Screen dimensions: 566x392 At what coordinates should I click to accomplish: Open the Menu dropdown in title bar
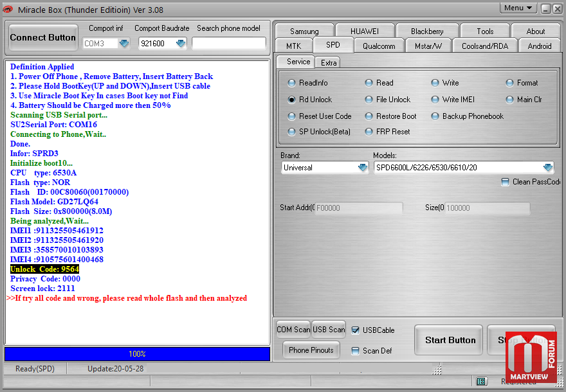518,8
